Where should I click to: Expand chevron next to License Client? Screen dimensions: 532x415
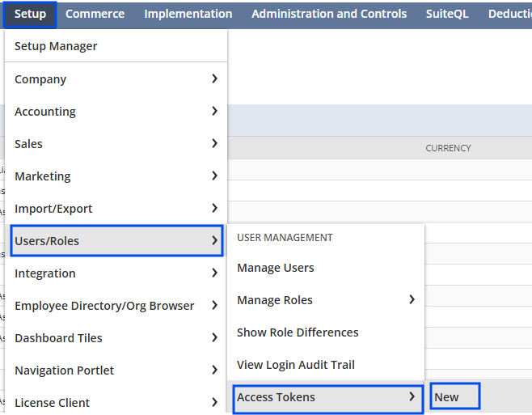214,402
